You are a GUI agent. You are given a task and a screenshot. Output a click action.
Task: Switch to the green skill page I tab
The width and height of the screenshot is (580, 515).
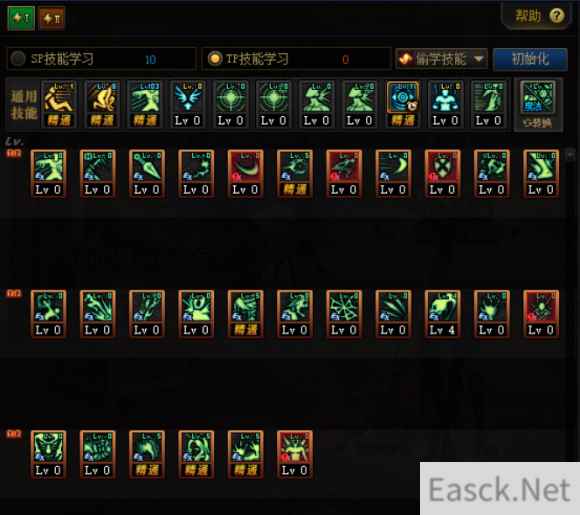coord(21,18)
